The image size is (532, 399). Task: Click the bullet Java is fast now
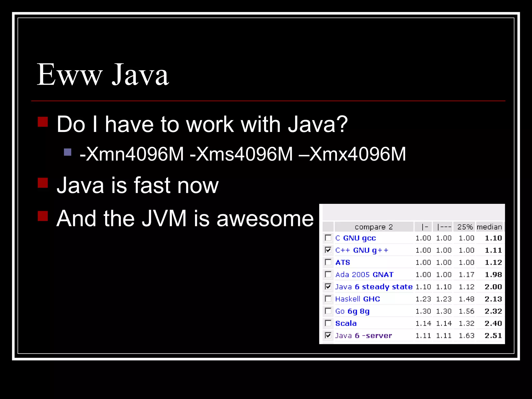tap(138, 185)
